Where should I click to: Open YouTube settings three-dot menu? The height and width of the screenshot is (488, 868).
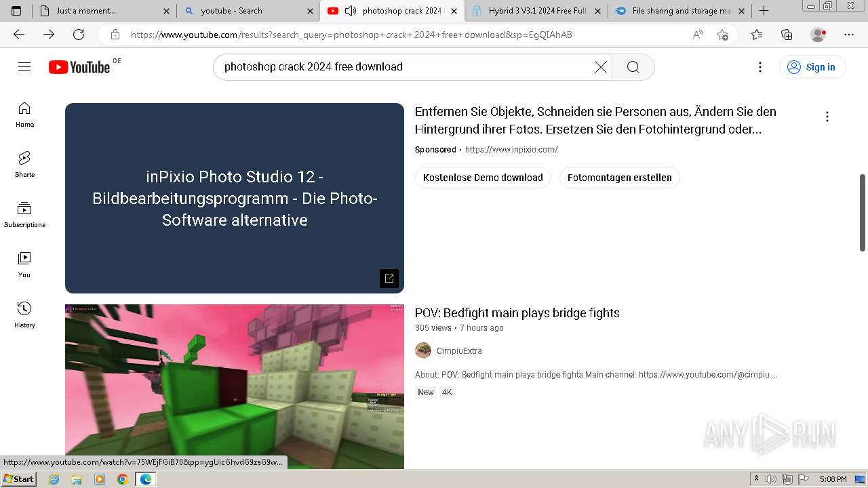point(760,66)
